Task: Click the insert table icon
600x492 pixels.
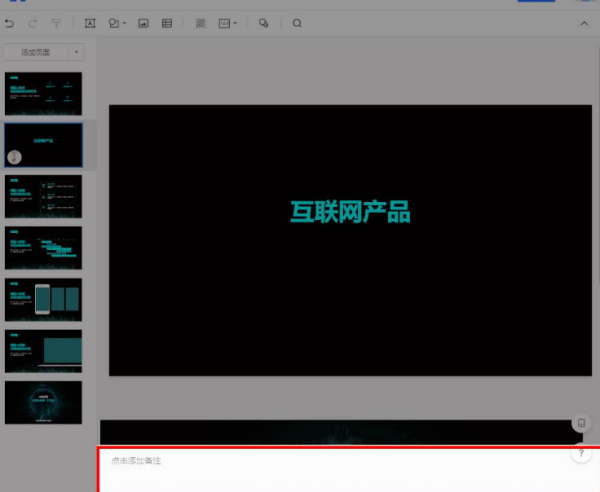Action: point(166,23)
